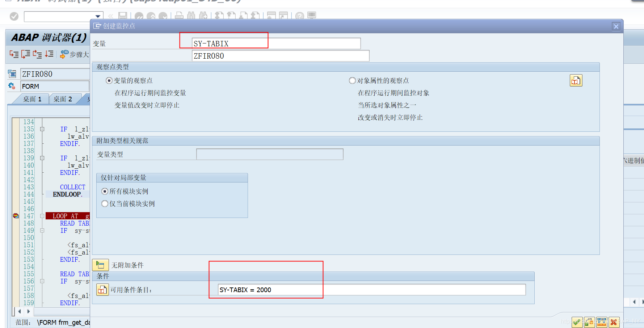Click the Step Into icon in debugger
Viewport: 644px width, 328px height.
click(x=14, y=54)
